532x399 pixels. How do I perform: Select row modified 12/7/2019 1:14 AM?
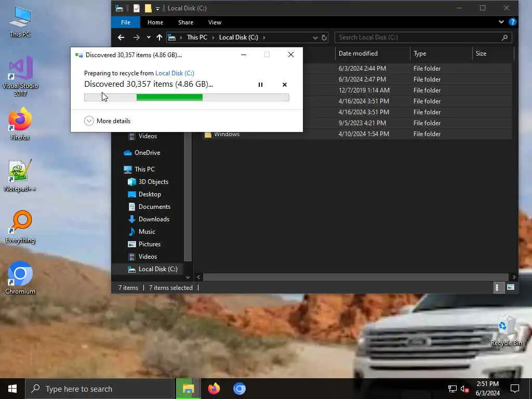coord(406,90)
